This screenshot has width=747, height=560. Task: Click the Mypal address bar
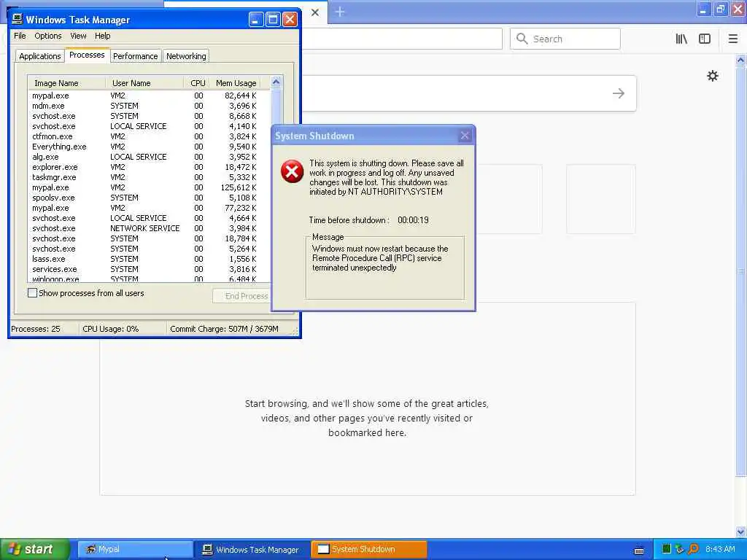point(403,39)
